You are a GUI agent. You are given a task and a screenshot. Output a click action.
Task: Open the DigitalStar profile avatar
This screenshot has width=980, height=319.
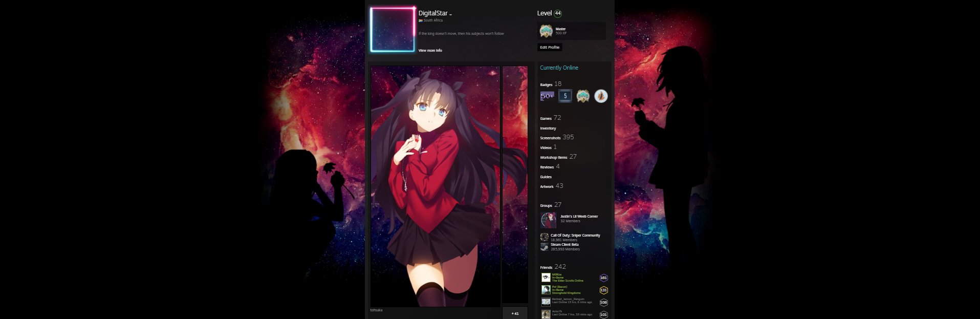[x=393, y=29]
